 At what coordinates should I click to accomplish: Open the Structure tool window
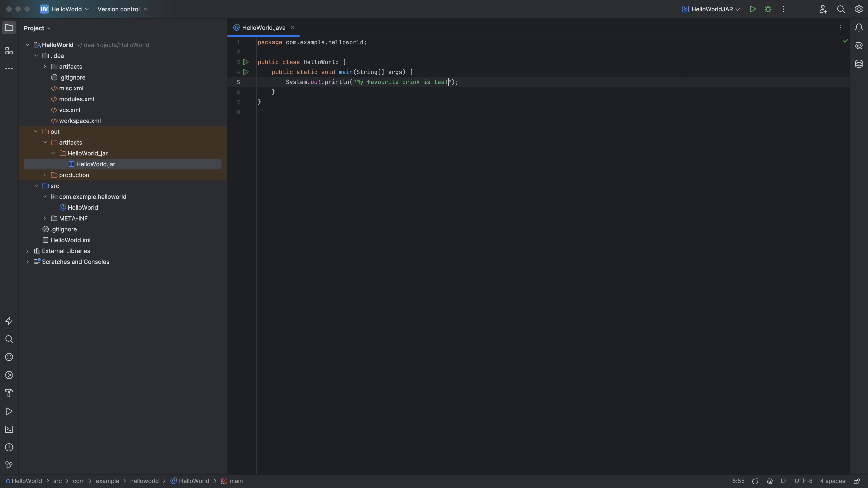click(x=9, y=51)
